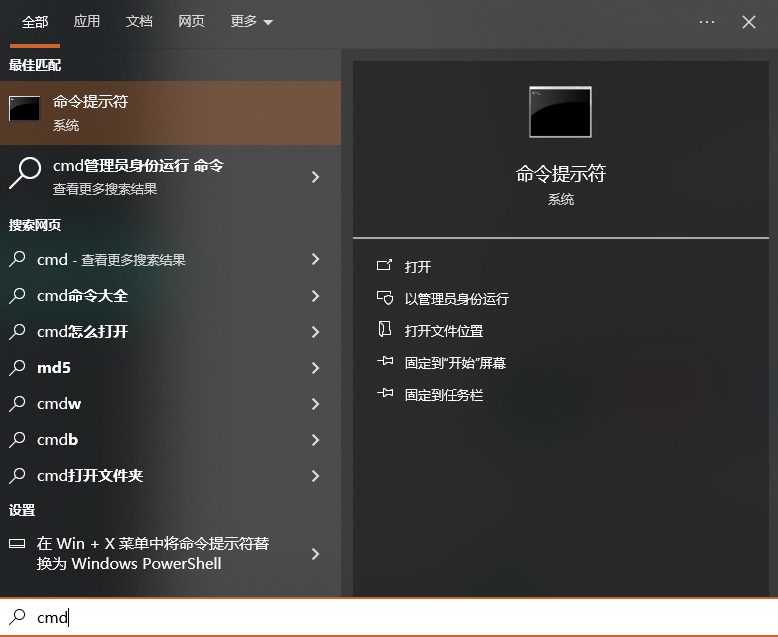Select 固定到"开始"屏幕
Image resolution: width=778 pixels, height=637 pixels.
(x=455, y=363)
